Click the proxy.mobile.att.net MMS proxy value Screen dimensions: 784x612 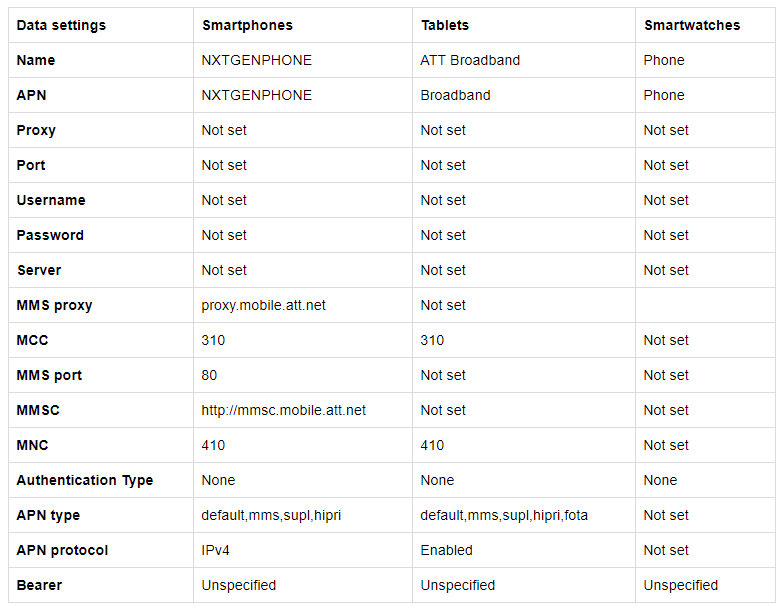coord(263,305)
